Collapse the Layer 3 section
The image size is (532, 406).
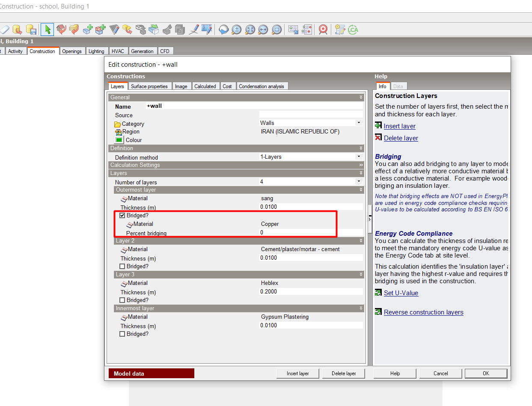click(x=361, y=275)
